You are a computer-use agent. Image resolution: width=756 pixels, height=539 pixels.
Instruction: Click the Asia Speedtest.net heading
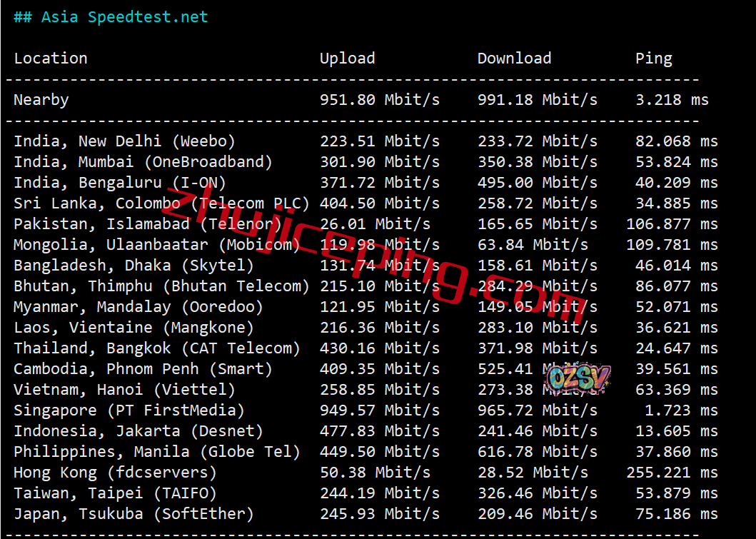coord(111,17)
